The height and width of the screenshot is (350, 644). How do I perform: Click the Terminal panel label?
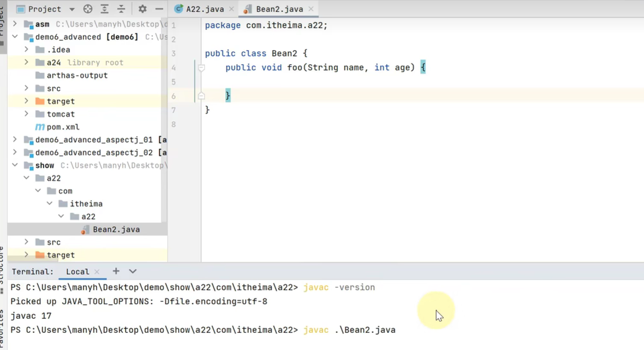click(32, 271)
